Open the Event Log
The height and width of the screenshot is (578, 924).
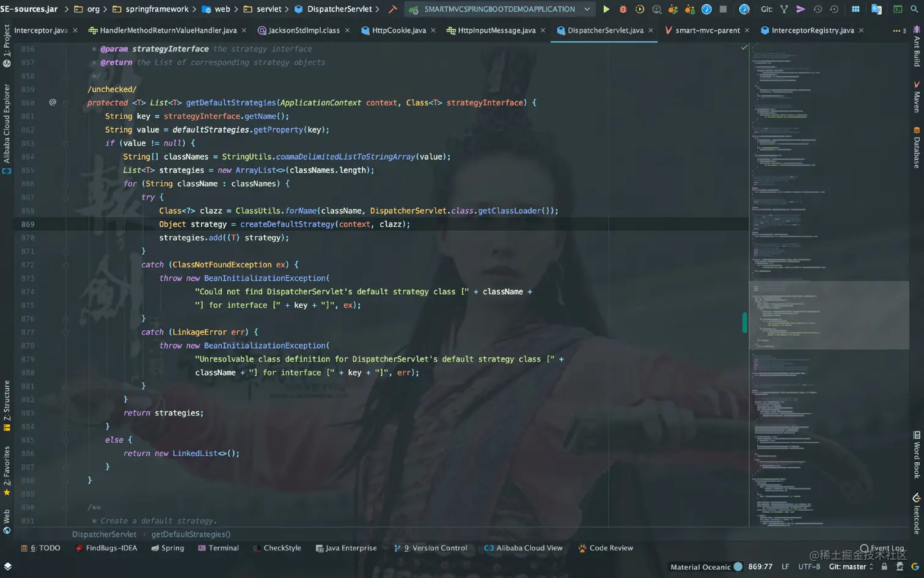coord(882,548)
